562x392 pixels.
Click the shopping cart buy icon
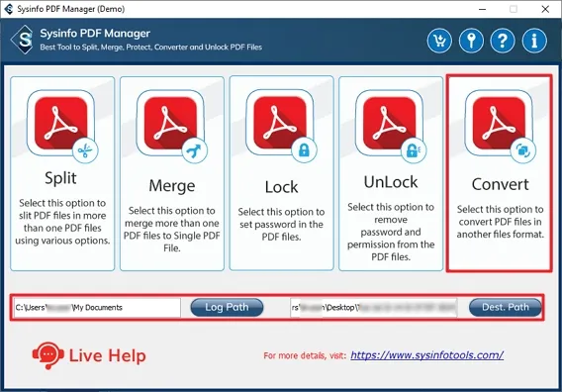439,41
